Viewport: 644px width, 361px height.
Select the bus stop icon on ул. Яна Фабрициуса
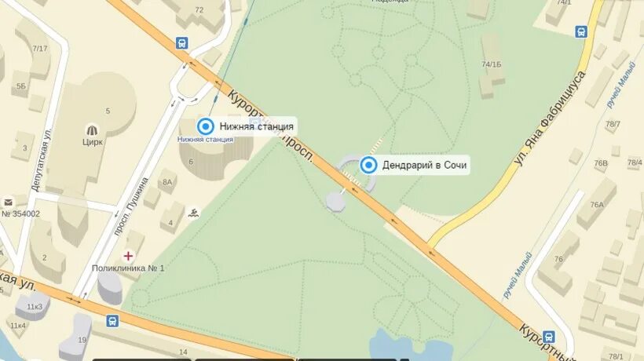point(580,31)
